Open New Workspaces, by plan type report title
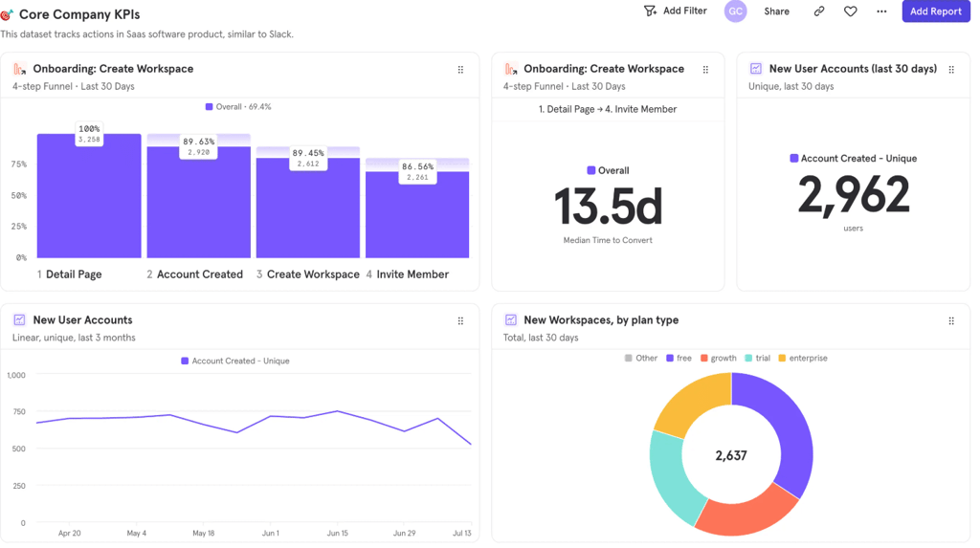Image resolution: width=980 pixels, height=548 pixels. coord(601,320)
